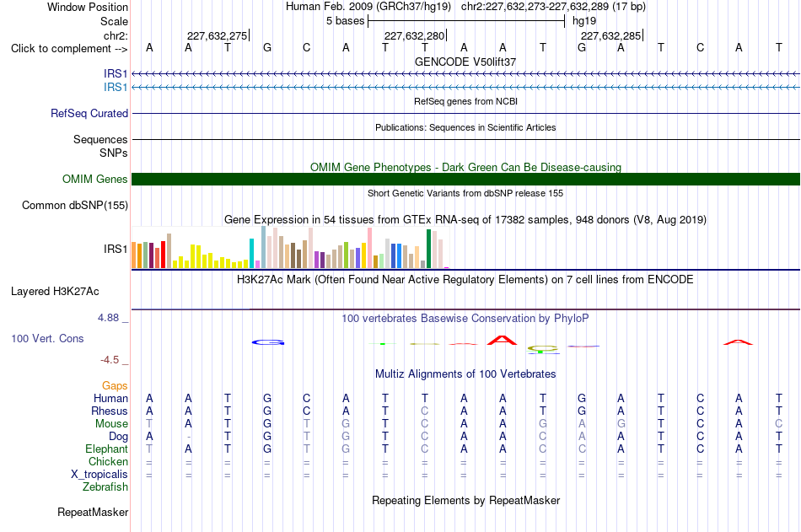This screenshot has width=801, height=532.
Task: Click the 100 vertebrates Basewise Conservation title
Action: click(x=465, y=319)
